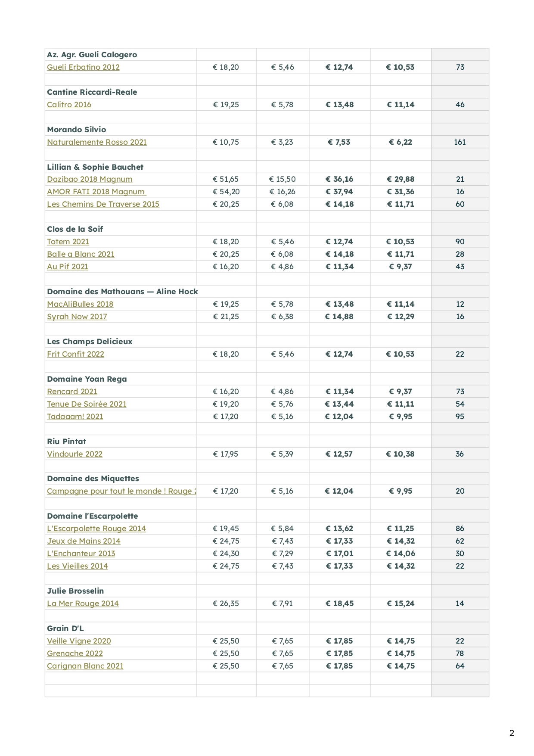This screenshot has height=756, width=534.
Task: Select quantity 78 in the Grenache row
Action: 460,653
